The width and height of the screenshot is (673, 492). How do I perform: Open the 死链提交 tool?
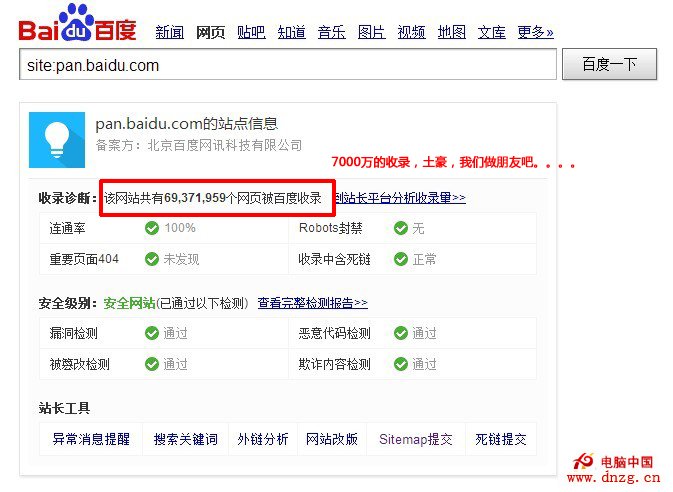[501, 439]
